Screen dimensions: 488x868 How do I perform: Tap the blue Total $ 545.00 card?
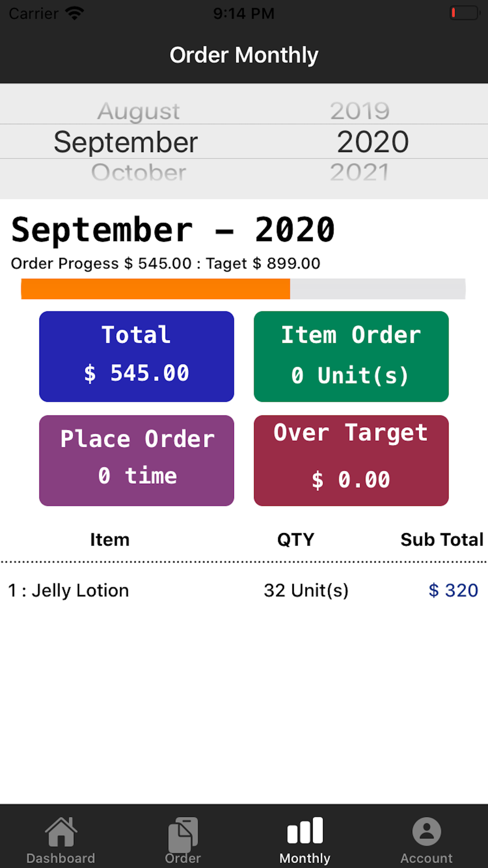point(137,356)
